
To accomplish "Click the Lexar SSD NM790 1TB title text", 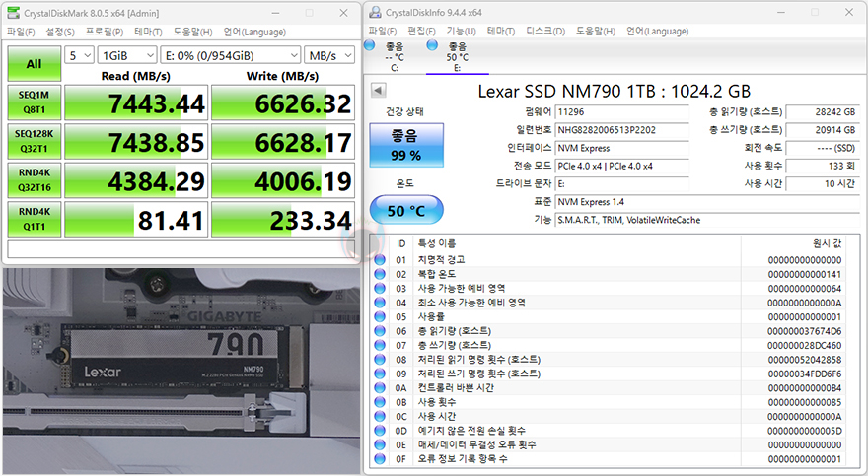I will click(x=615, y=92).
